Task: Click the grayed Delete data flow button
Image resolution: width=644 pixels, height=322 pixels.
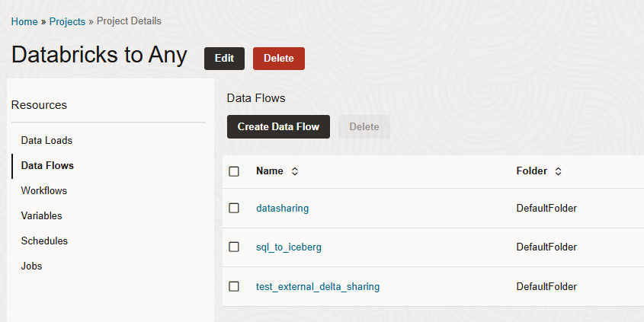Action: point(364,126)
